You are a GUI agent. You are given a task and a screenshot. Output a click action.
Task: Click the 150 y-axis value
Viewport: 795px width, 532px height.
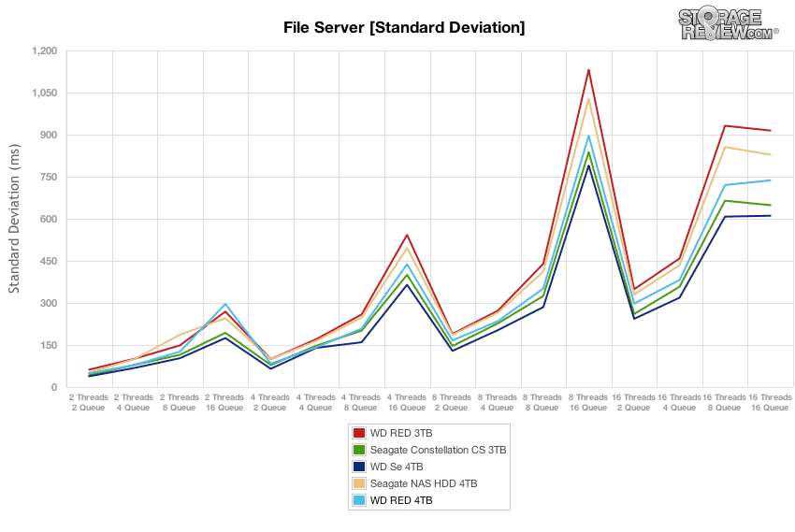click(x=50, y=346)
